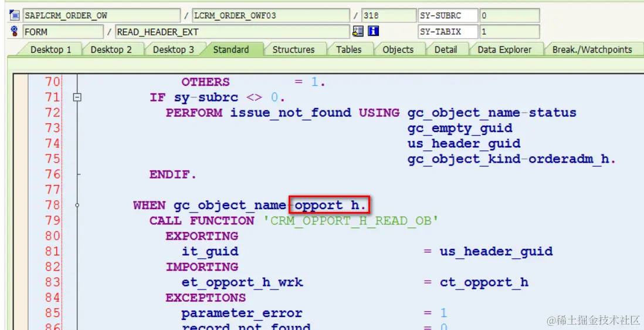Click the SY-SUBRC value field showing 0
This screenshot has height=330, width=644.
509,16
